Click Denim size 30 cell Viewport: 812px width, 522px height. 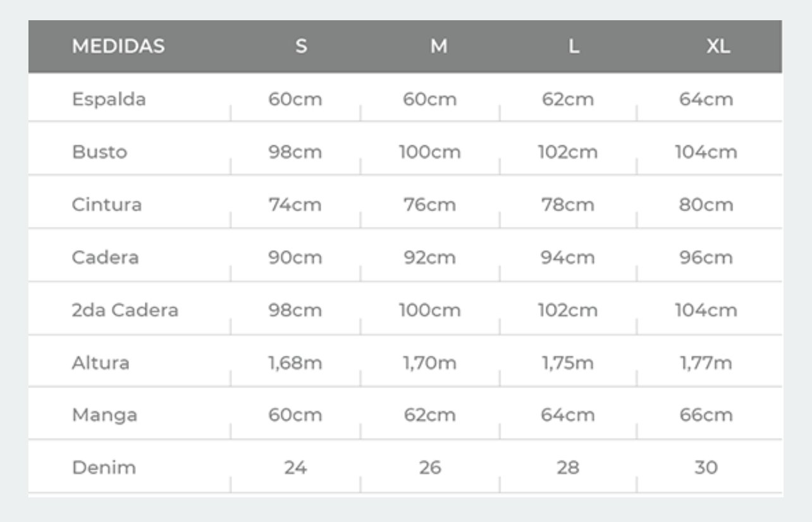point(706,468)
